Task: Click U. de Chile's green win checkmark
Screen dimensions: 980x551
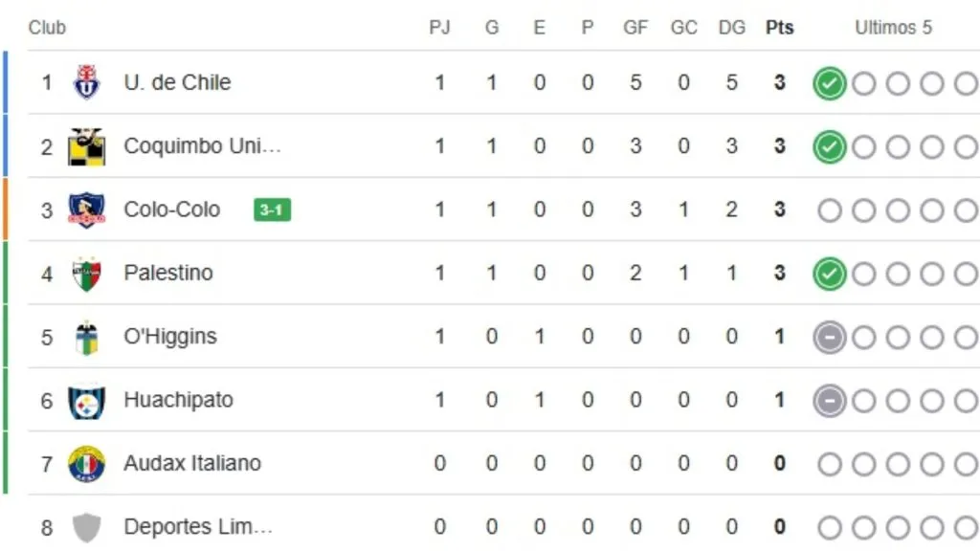Action: pyautogui.click(x=829, y=84)
